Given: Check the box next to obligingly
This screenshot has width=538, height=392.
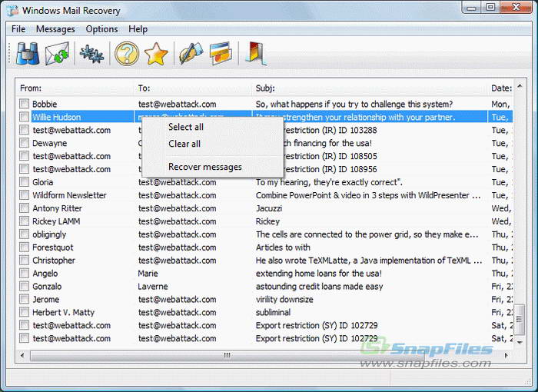Looking at the screenshot, I should click(x=24, y=234).
